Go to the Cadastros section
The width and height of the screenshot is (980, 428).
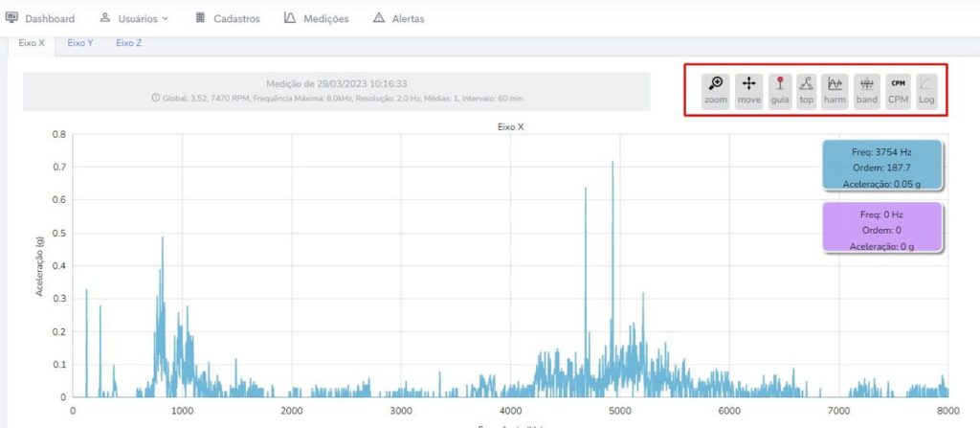227,18
